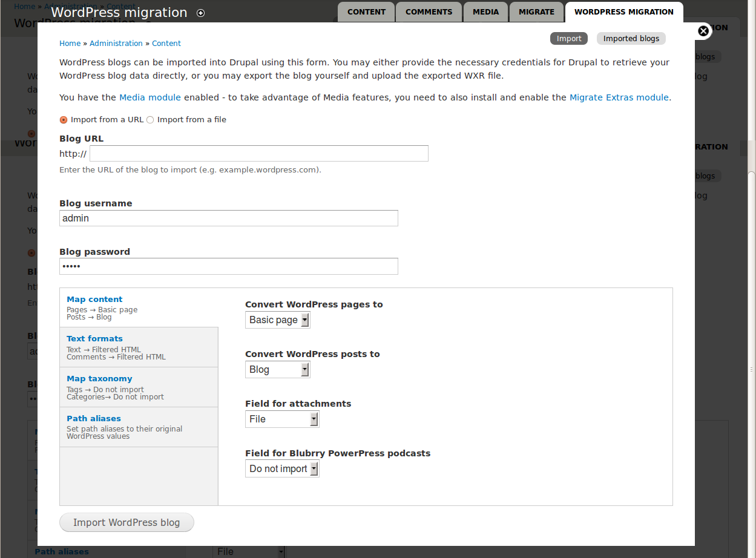Click 'Comments → Filtered HTML' summary text
Image resolution: width=756 pixels, height=558 pixels.
click(x=116, y=357)
